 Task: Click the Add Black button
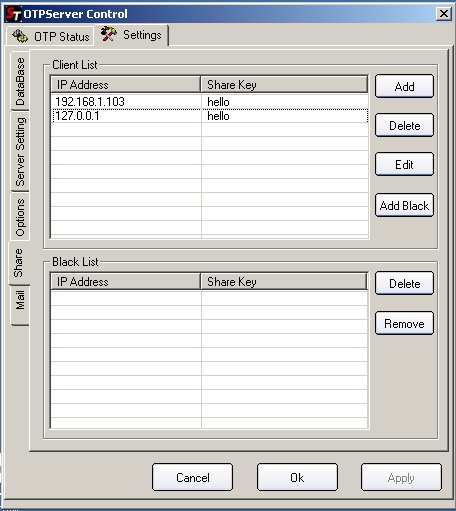tap(404, 205)
